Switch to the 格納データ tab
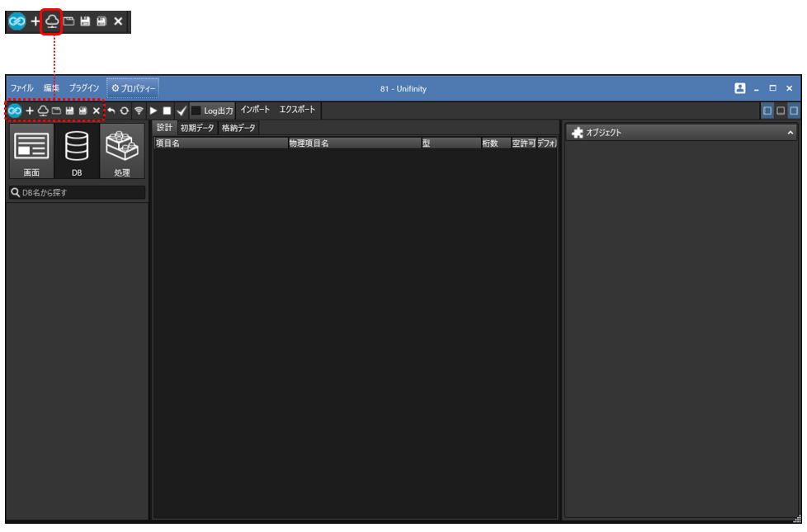 point(238,128)
